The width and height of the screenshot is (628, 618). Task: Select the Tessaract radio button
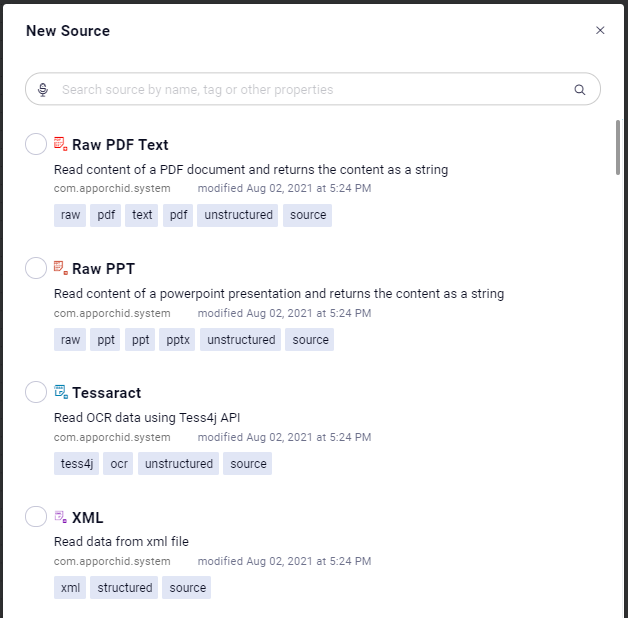(36, 392)
